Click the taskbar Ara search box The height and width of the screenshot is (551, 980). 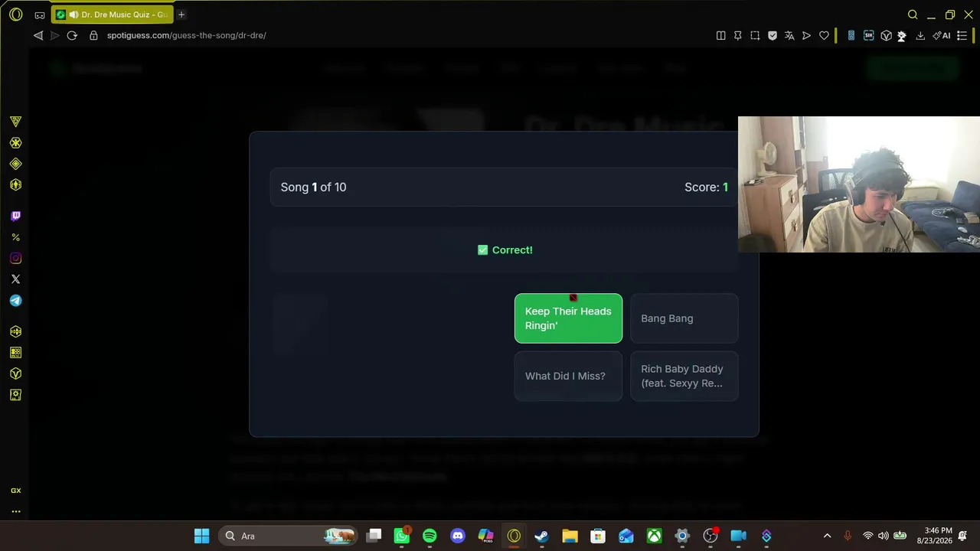(x=288, y=536)
